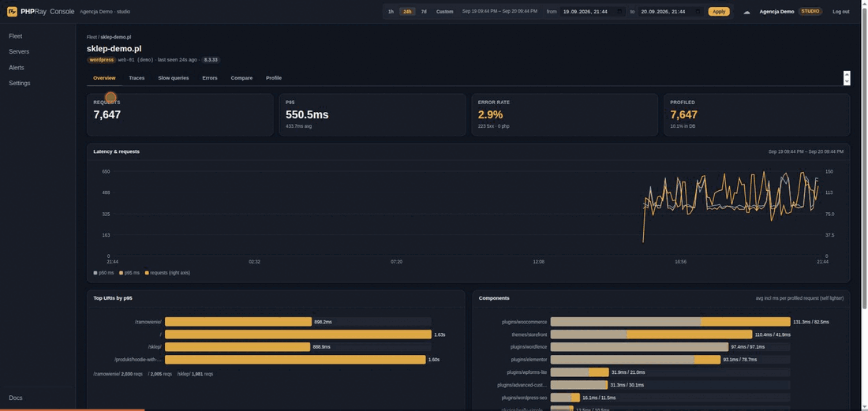The width and height of the screenshot is (868, 411).
Task: Click the plugins/elementor component bar
Action: [635, 360]
